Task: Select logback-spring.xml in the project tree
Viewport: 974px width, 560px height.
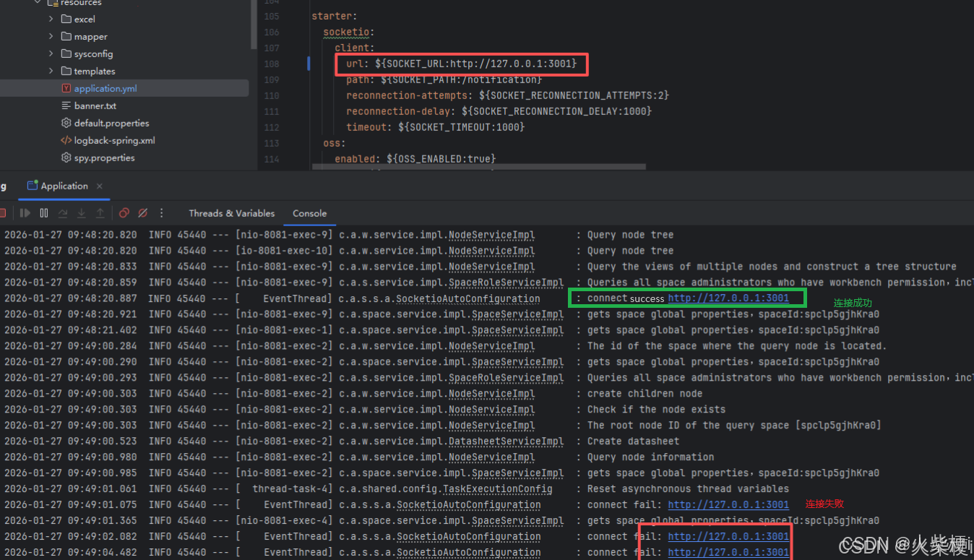Action: (x=114, y=140)
